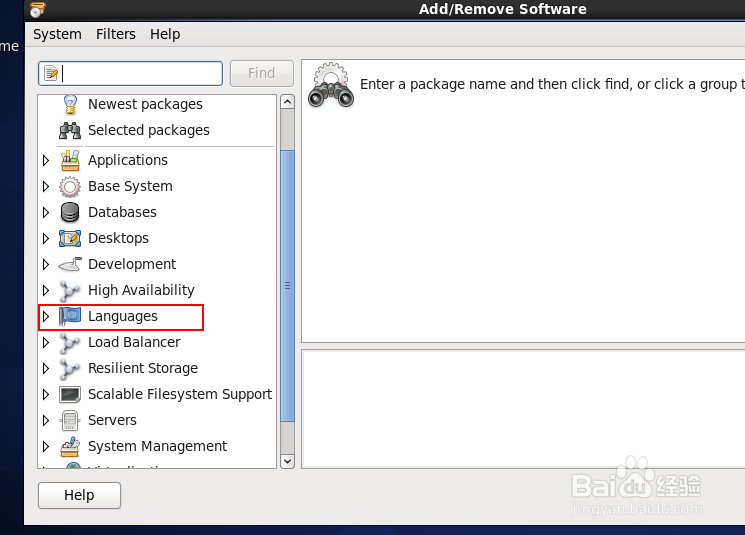Expand the High Availability group
The image size is (745, 535).
[46, 290]
